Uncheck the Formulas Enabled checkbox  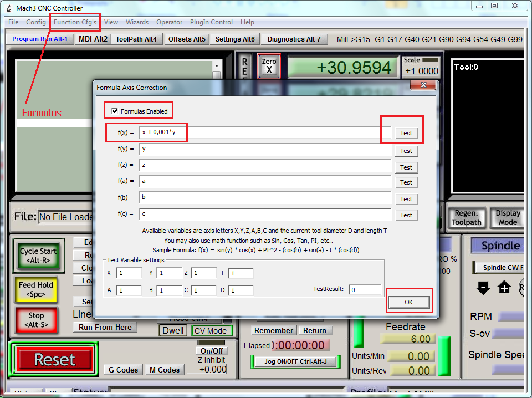115,111
